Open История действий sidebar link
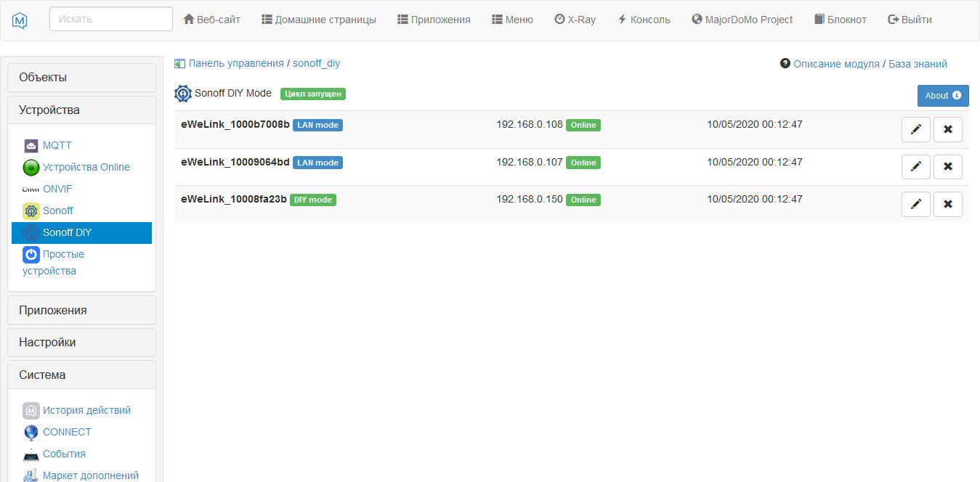The height and width of the screenshot is (482, 980). (x=86, y=410)
